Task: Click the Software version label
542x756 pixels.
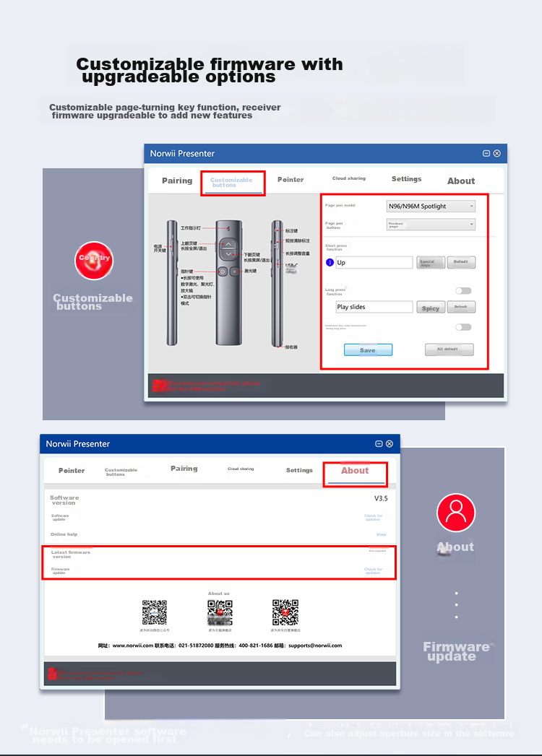Action: tap(64, 500)
